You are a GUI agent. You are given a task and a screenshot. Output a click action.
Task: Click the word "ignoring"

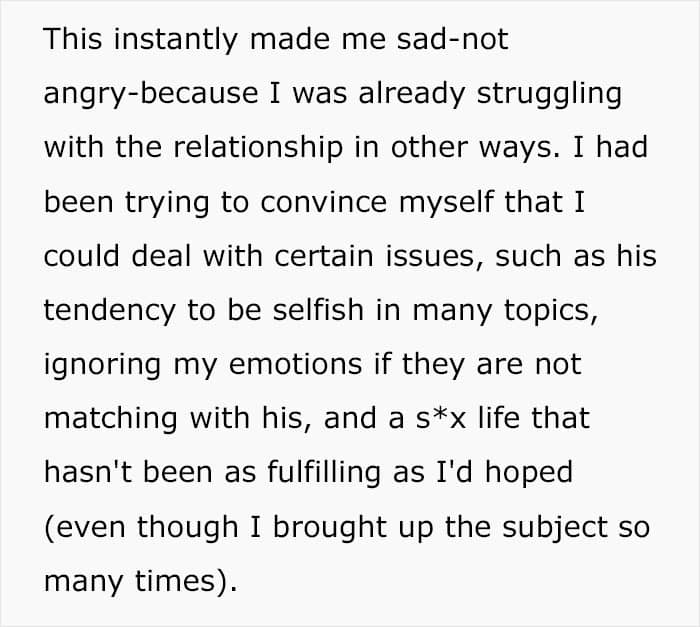[102, 364]
